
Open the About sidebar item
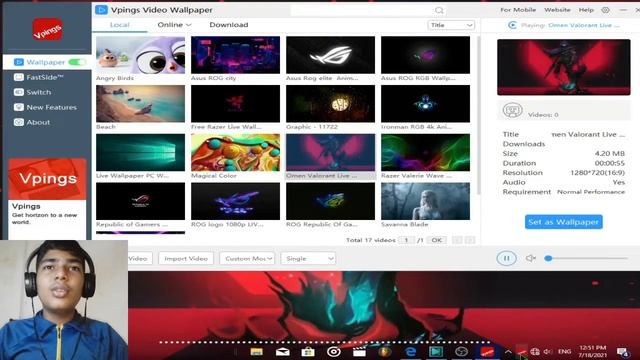pyautogui.click(x=32, y=122)
